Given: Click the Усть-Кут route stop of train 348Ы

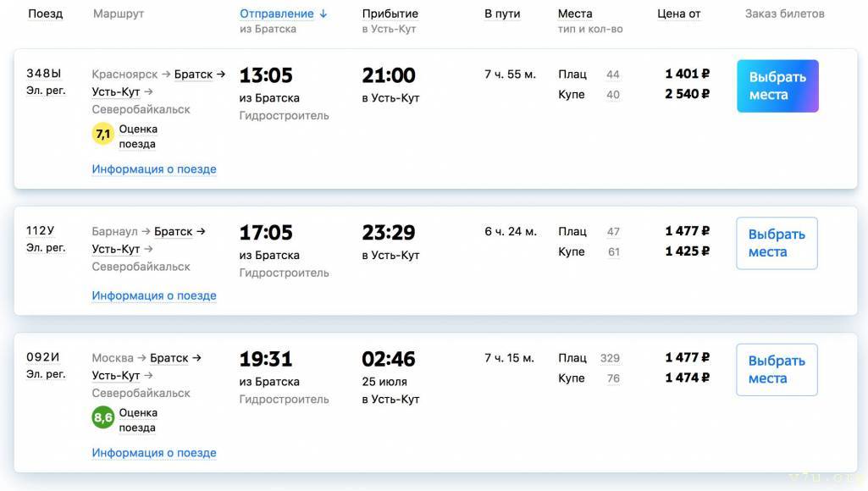Looking at the screenshot, I should click(116, 92).
